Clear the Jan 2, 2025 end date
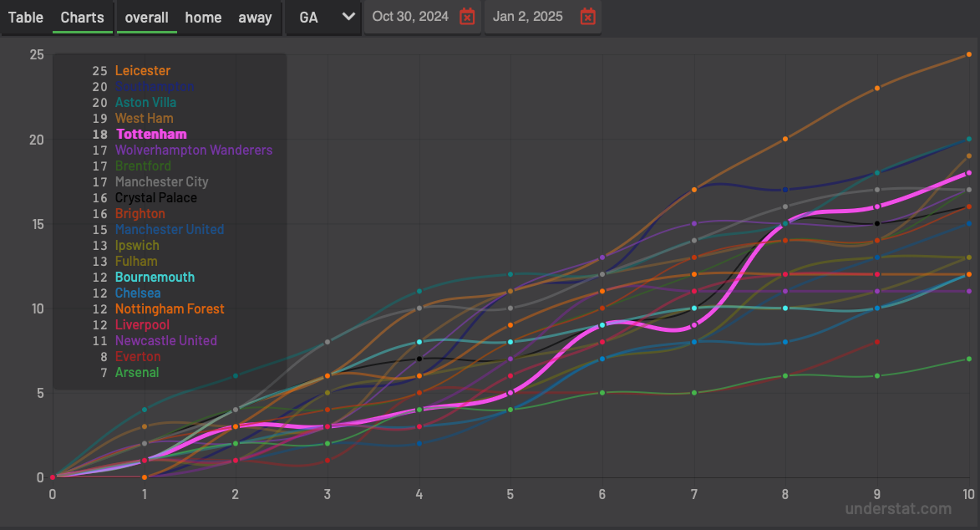This screenshot has height=530, width=980. [x=587, y=16]
